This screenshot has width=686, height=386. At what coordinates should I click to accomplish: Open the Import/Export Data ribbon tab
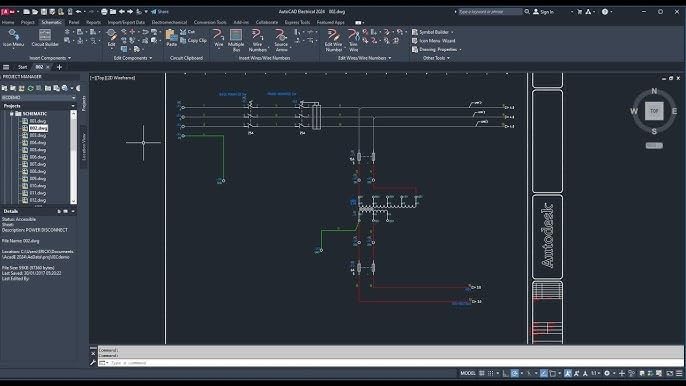click(126, 22)
